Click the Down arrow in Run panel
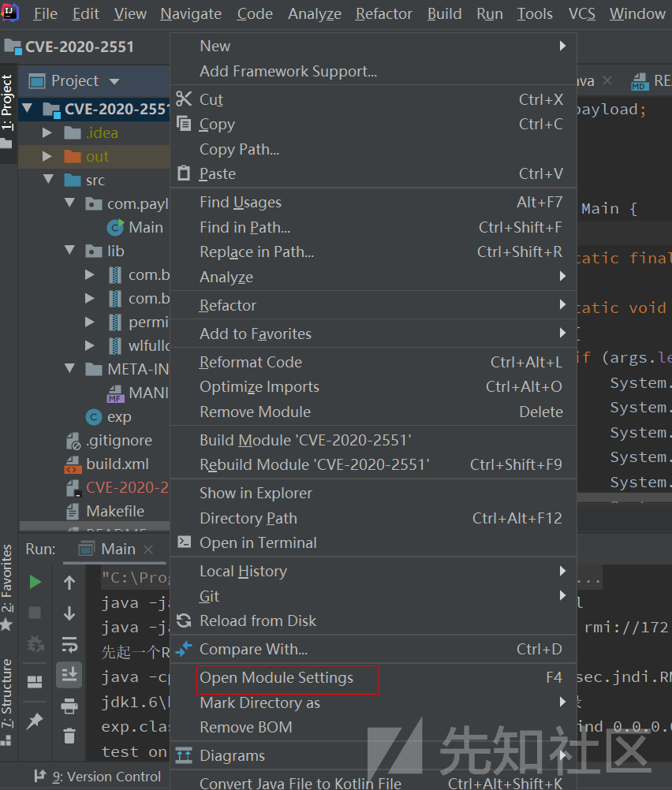The width and height of the screenshot is (672, 790). coord(69,613)
